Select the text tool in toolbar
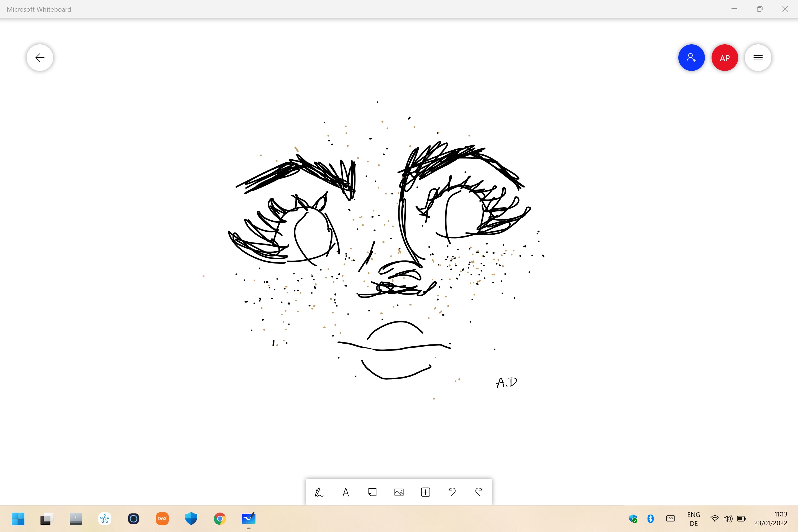Screen dimensions: 798x532 tap(346, 492)
